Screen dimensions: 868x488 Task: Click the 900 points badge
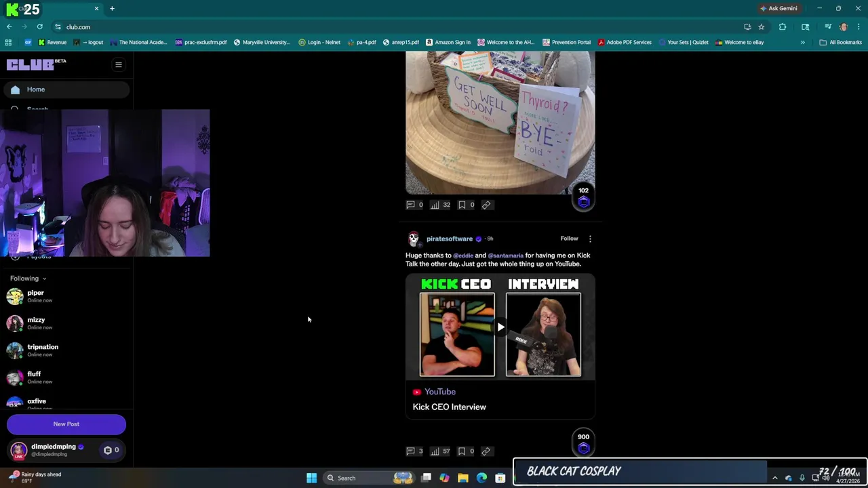[583, 443]
